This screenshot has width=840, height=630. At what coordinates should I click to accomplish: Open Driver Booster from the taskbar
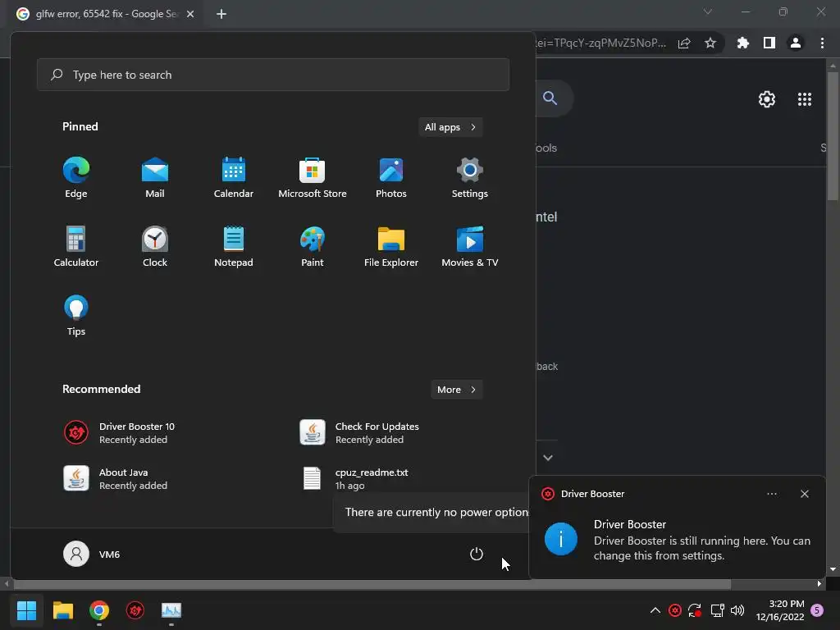point(135,610)
